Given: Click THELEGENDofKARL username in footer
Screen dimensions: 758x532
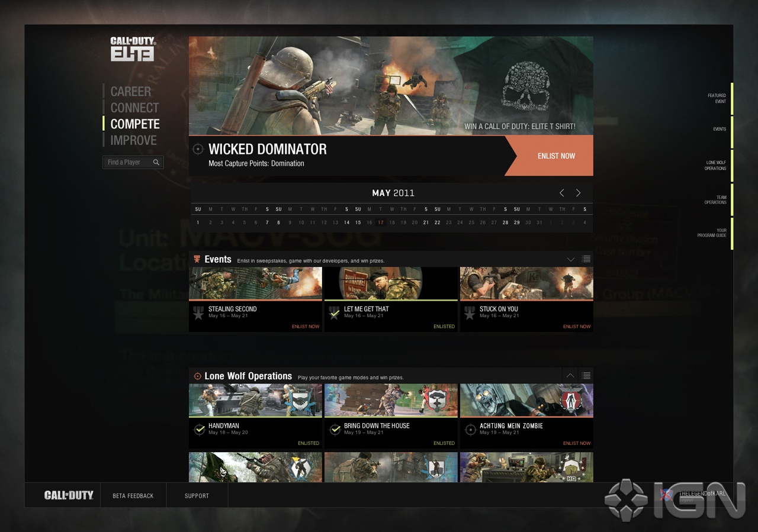Looking at the screenshot, I should pos(702,493).
